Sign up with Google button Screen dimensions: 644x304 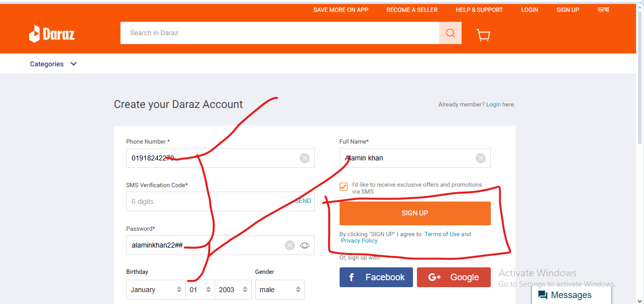click(454, 277)
